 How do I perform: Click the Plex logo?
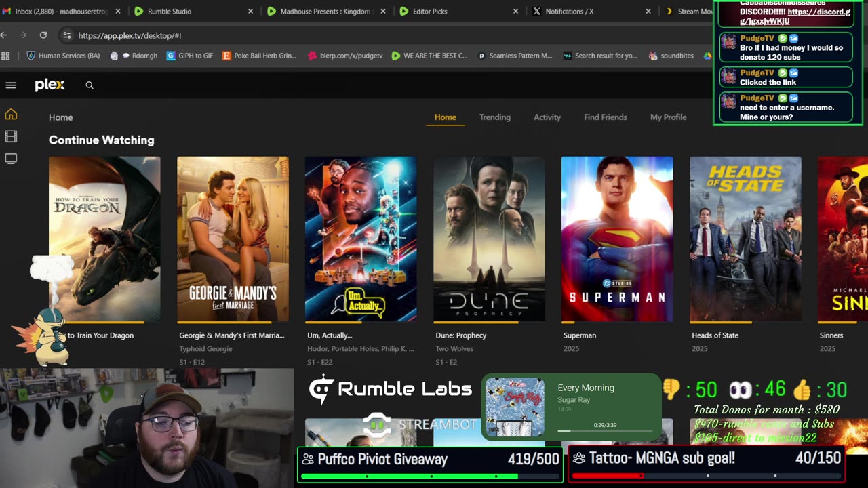tap(50, 85)
